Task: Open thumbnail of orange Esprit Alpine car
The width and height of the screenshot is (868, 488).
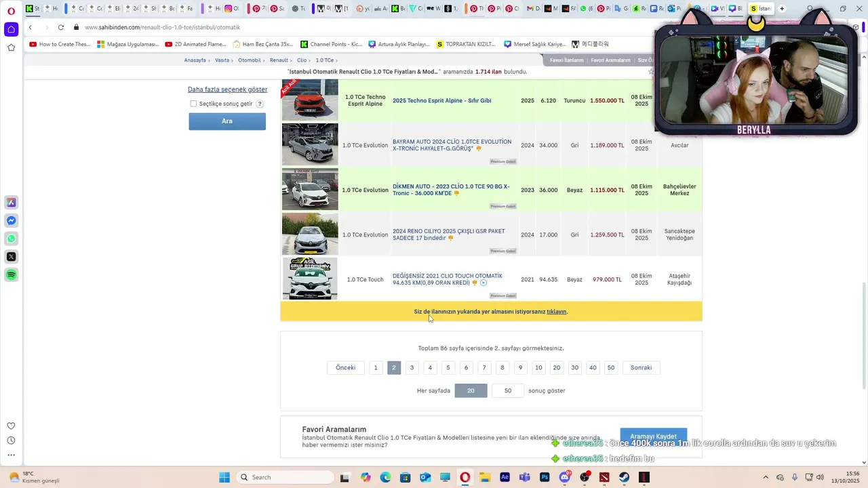Action: point(310,100)
